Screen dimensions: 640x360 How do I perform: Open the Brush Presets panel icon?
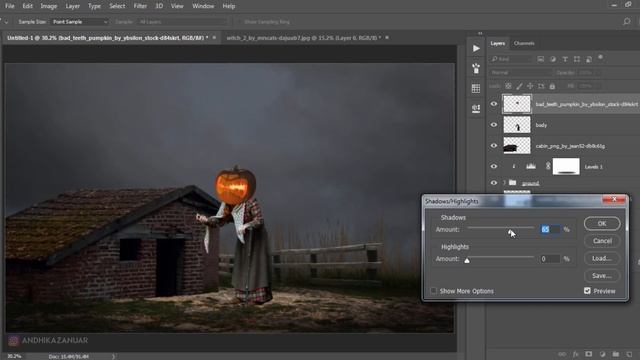476,68
